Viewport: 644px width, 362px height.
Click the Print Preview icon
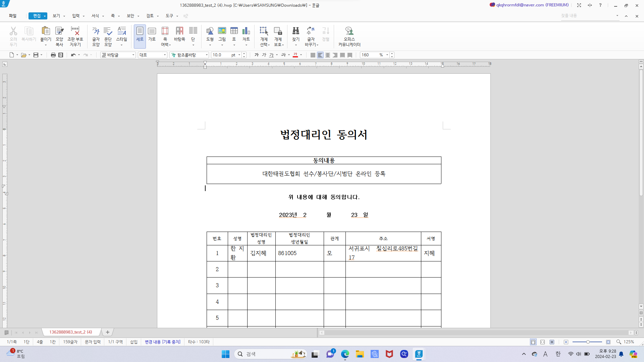pos(61,55)
